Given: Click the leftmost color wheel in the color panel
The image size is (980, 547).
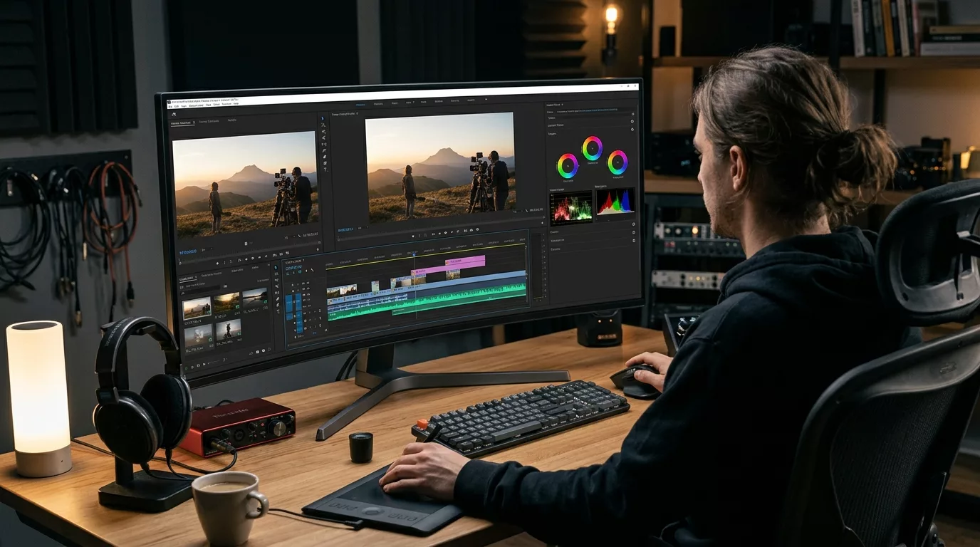Looking at the screenshot, I should [568, 166].
